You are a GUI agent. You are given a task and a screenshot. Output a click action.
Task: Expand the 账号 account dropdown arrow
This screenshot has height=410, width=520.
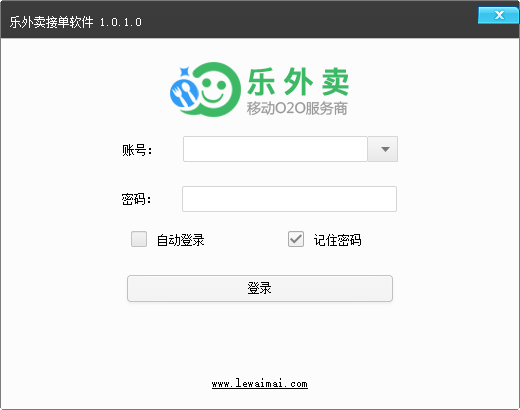tap(383, 149)
